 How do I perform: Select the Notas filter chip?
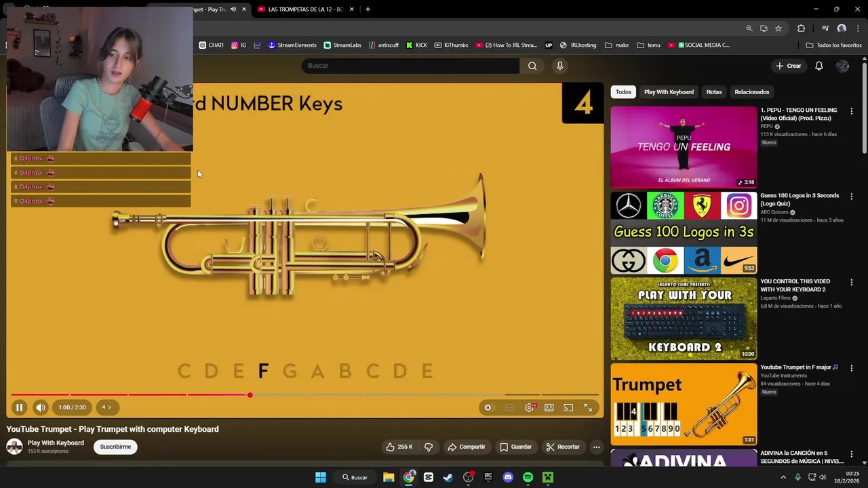pyautogui.click(x=714, y=92)
